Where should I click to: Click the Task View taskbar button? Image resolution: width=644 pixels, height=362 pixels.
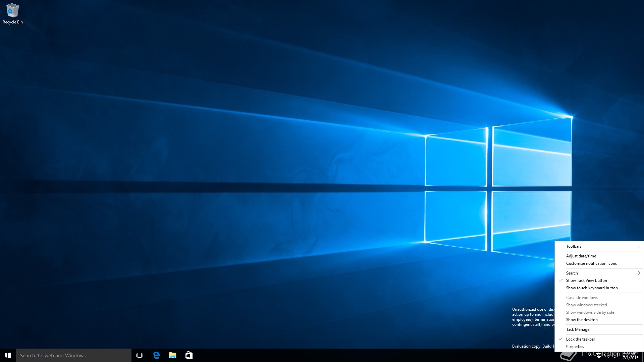pos(140,355)
